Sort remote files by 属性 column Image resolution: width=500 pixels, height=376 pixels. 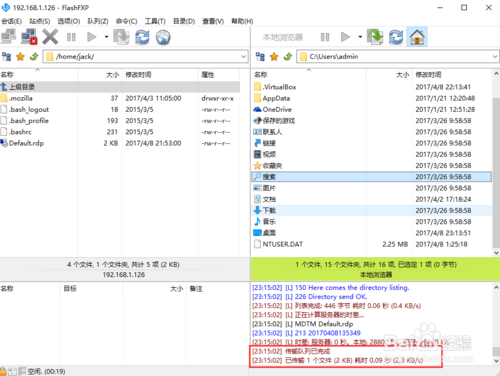pos(219,75)
